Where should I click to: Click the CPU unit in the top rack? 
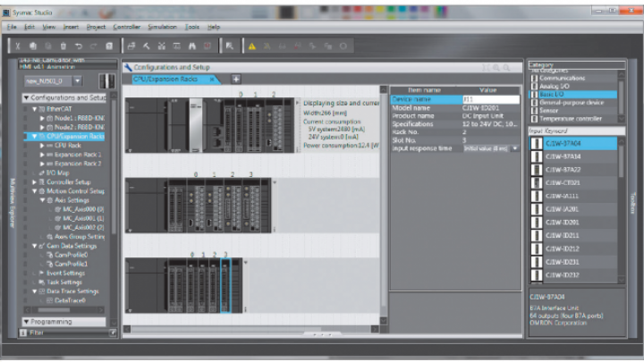(x=196, y=125)
